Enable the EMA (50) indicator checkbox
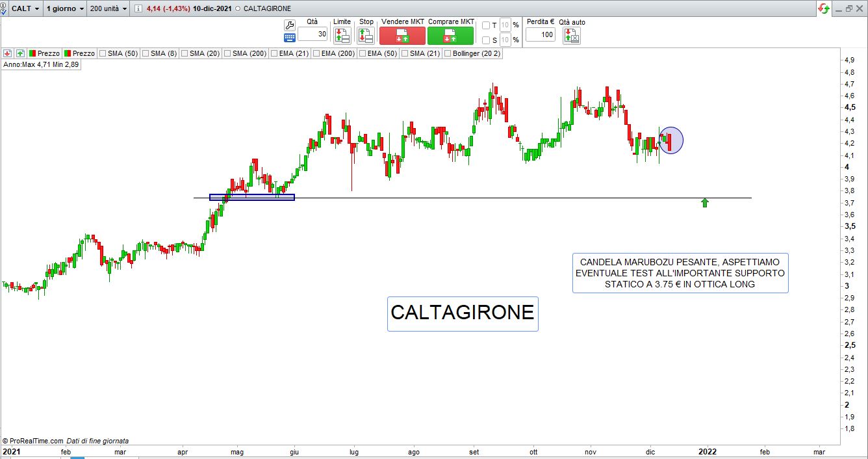Image resolution: width=868 pixels, height=459 pixels. point(362,53)
